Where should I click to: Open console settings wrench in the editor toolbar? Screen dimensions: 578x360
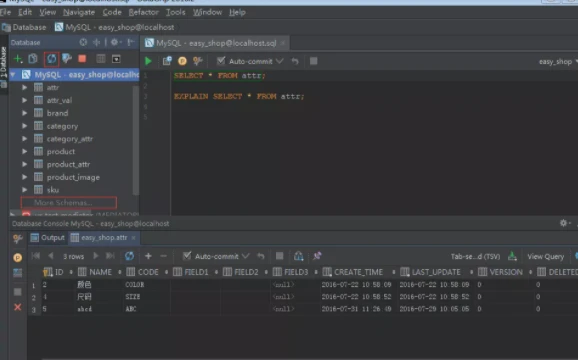coord(198,61)
